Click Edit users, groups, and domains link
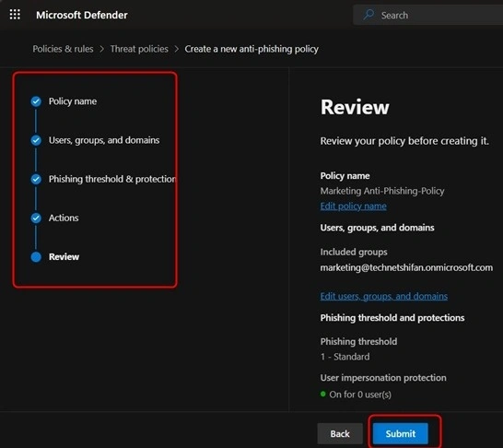The height and width of the screenshot is (448, 503). [x=383, y=296]
